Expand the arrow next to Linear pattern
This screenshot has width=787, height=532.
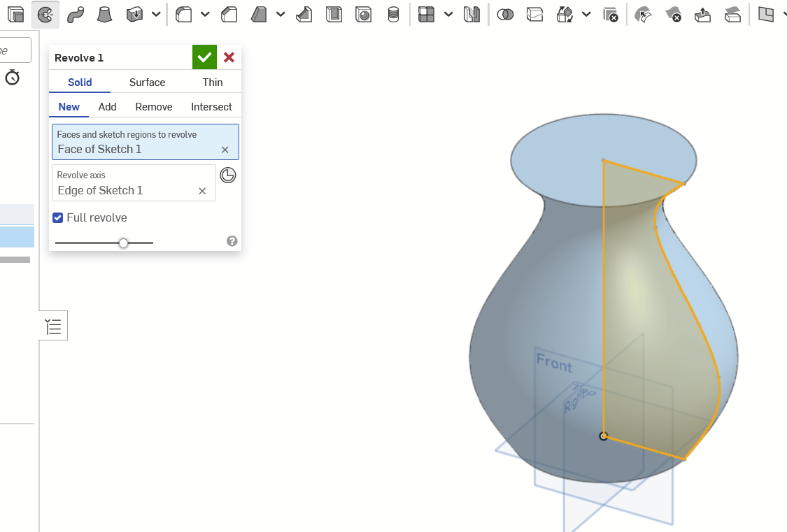pyautogui.click(x=448, y=15)
